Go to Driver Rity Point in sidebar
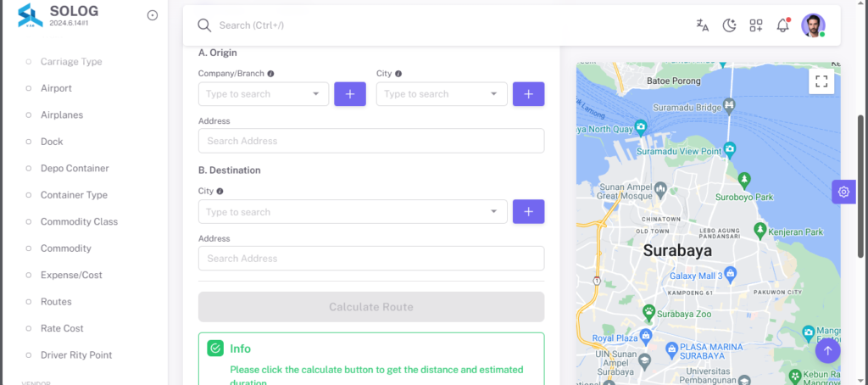868x385 pixels. (x=75, y=354)
